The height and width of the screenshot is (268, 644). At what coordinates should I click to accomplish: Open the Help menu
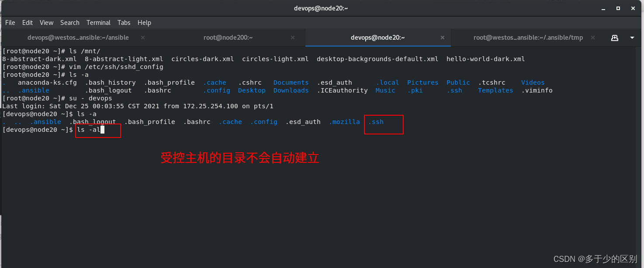pos(144,23)
